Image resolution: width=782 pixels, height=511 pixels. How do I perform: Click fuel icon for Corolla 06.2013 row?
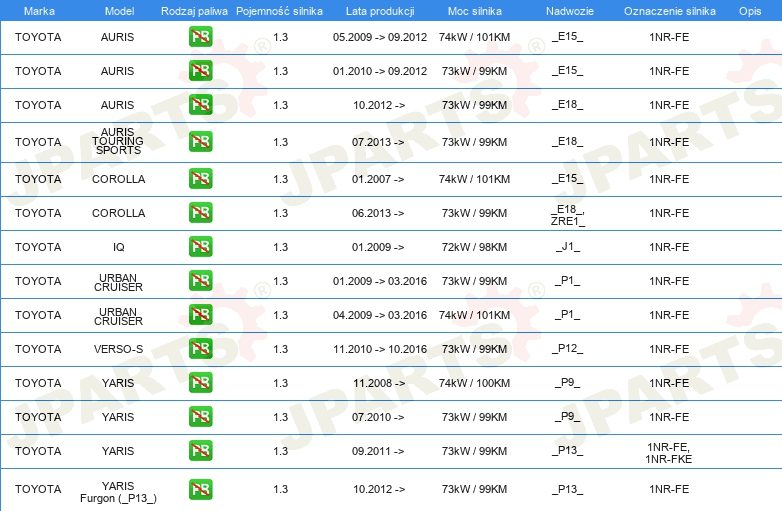tap(200, 212)
